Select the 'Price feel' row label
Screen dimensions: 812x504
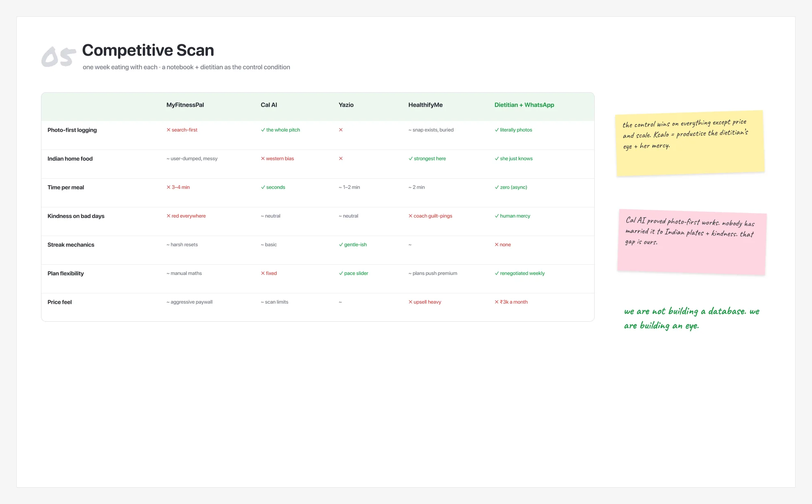pyautogui.click(x=59, y=302)
